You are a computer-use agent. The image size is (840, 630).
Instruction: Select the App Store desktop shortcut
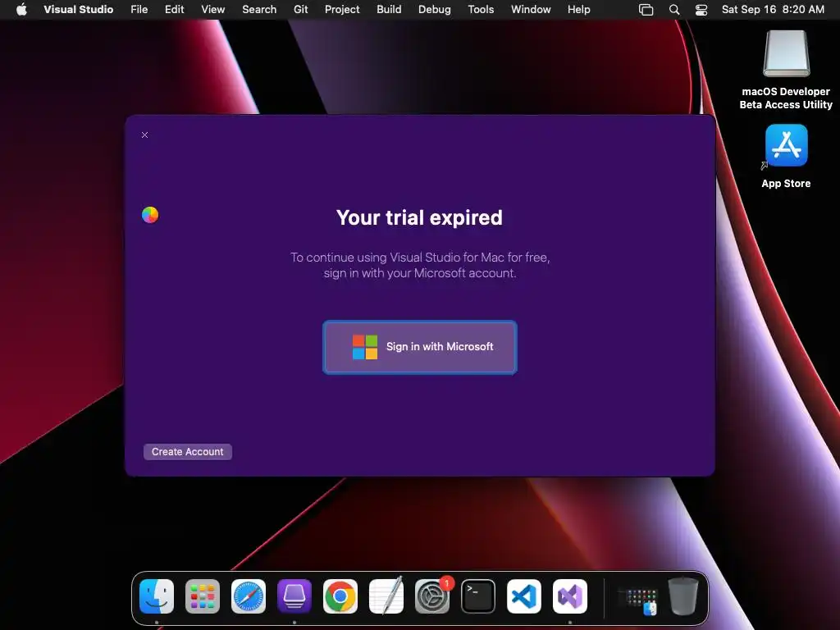coord(786,146)
